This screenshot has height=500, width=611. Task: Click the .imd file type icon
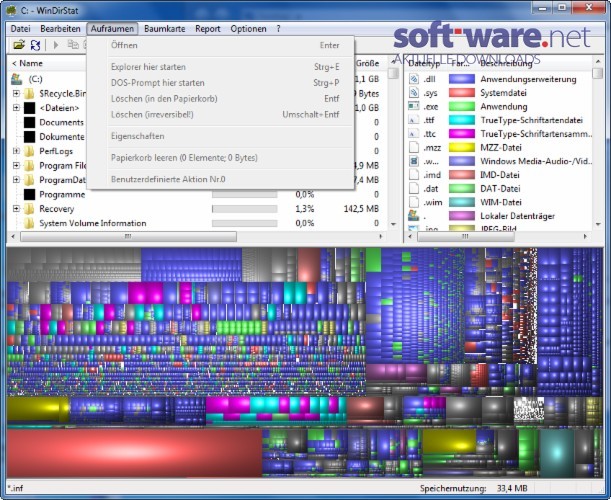click(x=413, y=175)
